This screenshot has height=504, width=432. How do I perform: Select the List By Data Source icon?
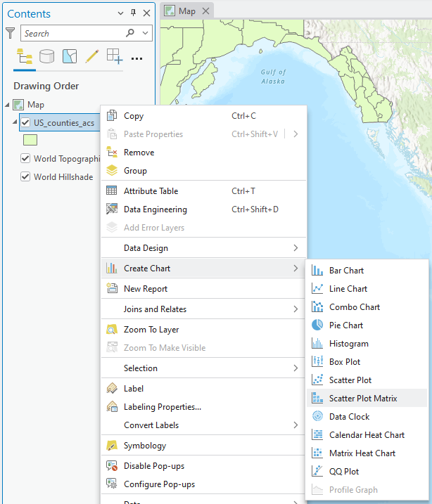click(x=47, y=56)
